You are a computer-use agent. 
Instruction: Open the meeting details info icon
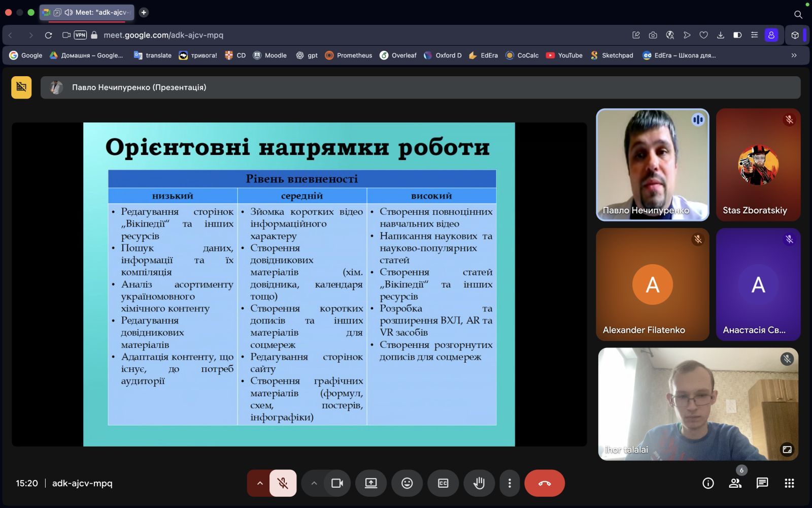(x=708, y=483)
